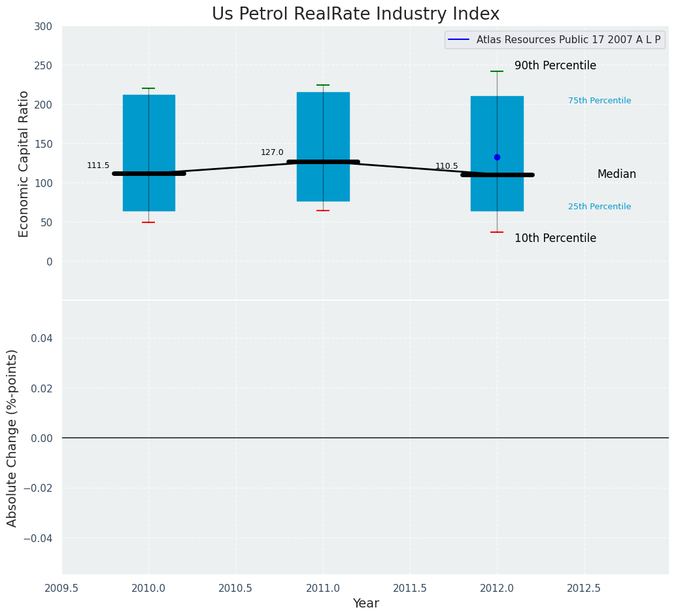
Task: Click the red whisker cap for 2011
Action: pyautogui.click(x=323, y=211)
